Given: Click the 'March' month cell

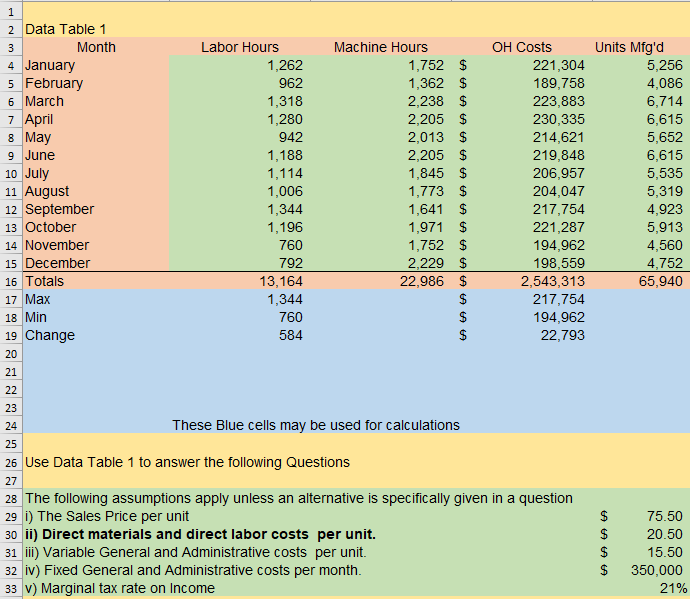Looking at the screenshot, I should coord(96,101).
